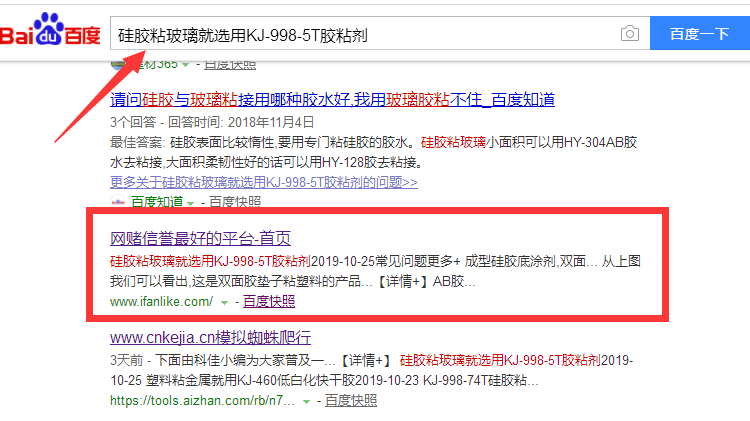Image resolution: width=750 pixels, height=421 pixels.
Task: Open 百度快照 beside 百度知道
Action: point(235,202)
